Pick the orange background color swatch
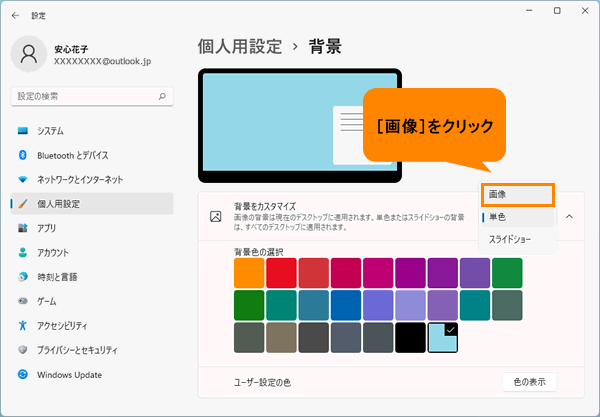Screen dimensions: 600x417 [249, 273]
